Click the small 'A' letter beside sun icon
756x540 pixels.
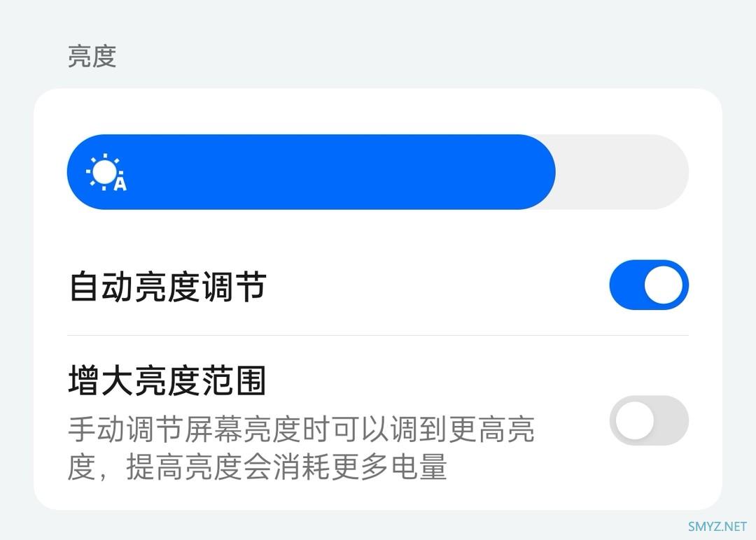coord(120,183)
